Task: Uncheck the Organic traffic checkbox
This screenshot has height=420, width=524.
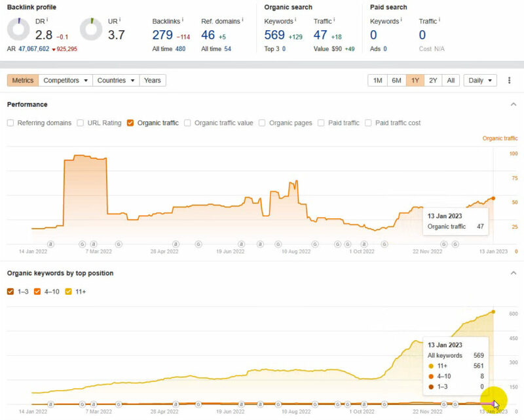Action: 131,123
